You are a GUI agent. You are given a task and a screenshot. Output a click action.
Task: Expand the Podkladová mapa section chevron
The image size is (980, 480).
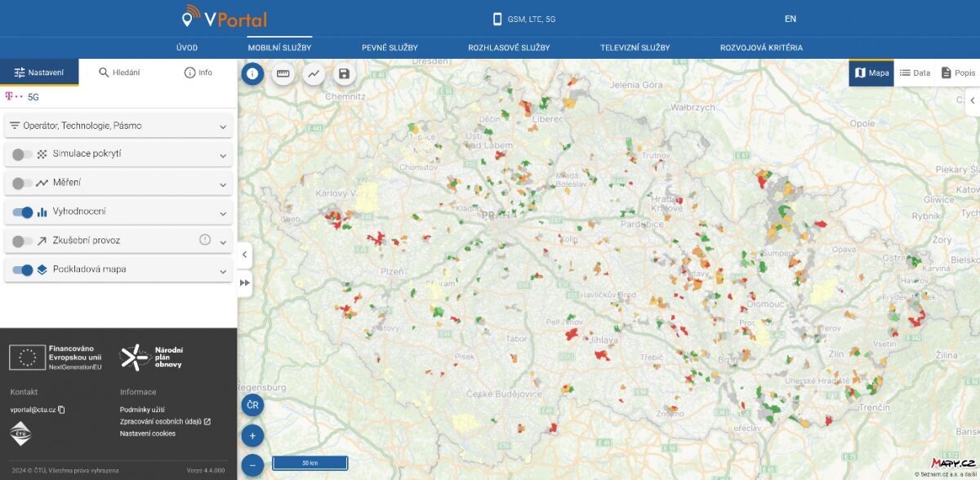click(x=223, y=271)
